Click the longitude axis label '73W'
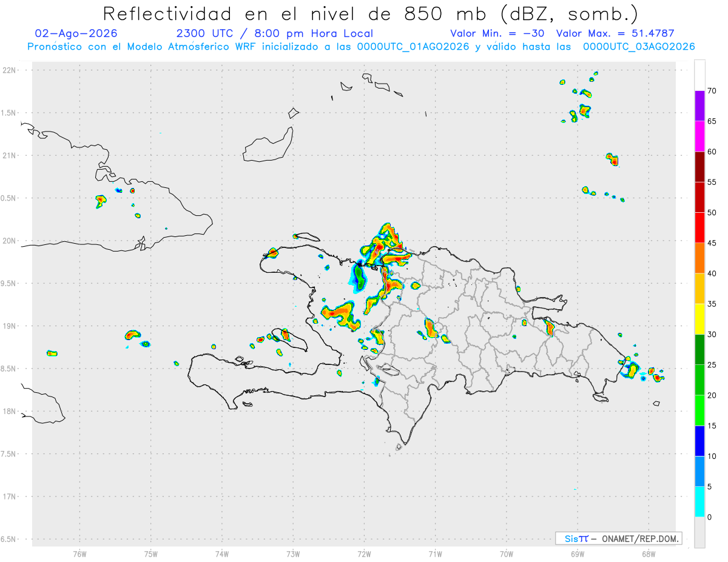 tap(293, 554)
